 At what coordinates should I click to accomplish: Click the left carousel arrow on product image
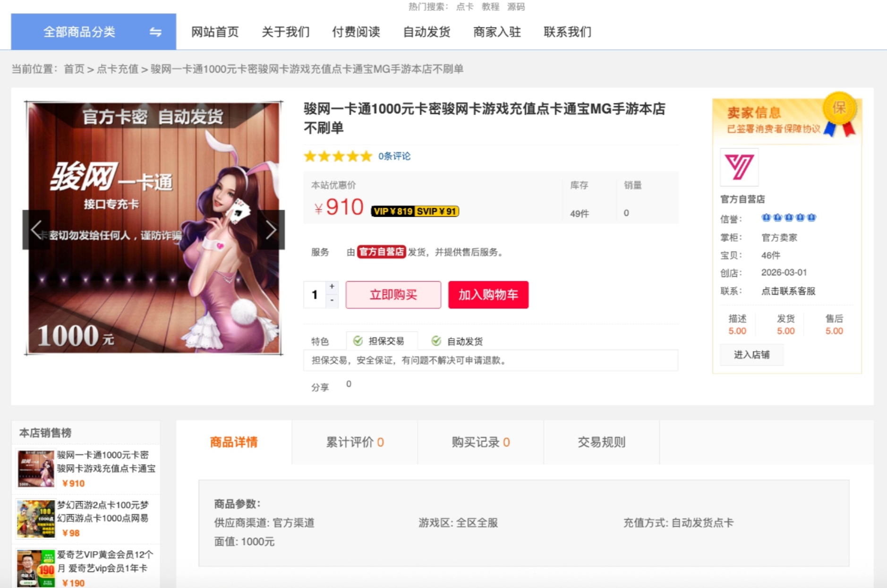[37, 230]
